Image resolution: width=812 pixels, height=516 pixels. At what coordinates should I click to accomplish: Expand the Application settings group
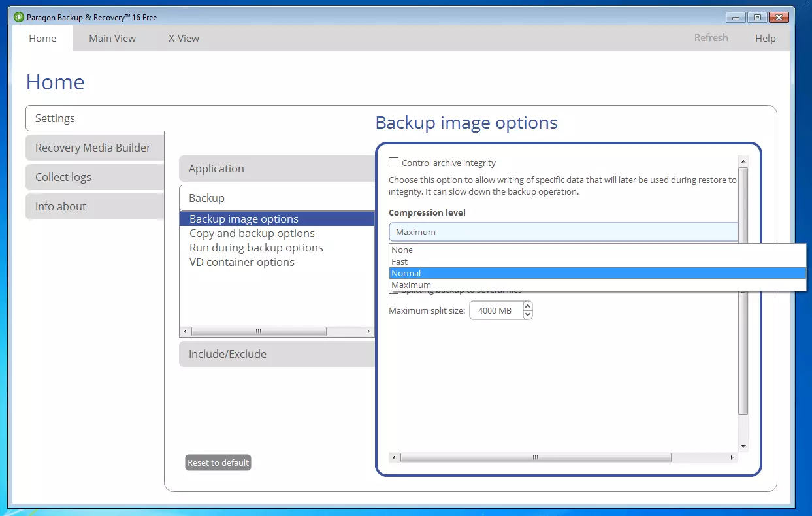pos(216,169)
